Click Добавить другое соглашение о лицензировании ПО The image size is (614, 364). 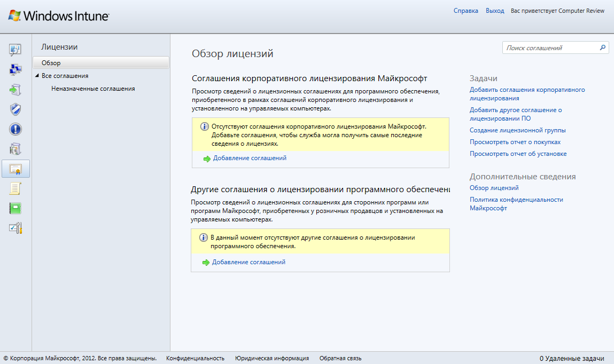pyautogui.click(x=516, y=114)
